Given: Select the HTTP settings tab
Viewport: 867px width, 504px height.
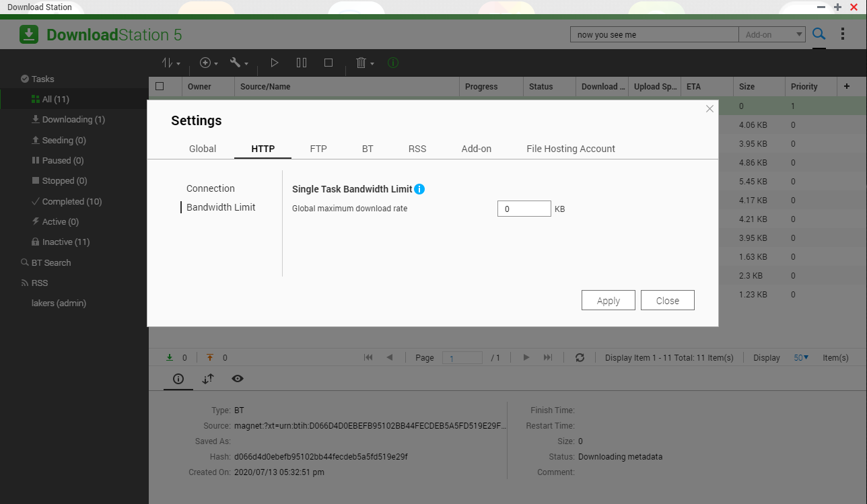Looking at the screenshot, I should [x=263, y=149].
